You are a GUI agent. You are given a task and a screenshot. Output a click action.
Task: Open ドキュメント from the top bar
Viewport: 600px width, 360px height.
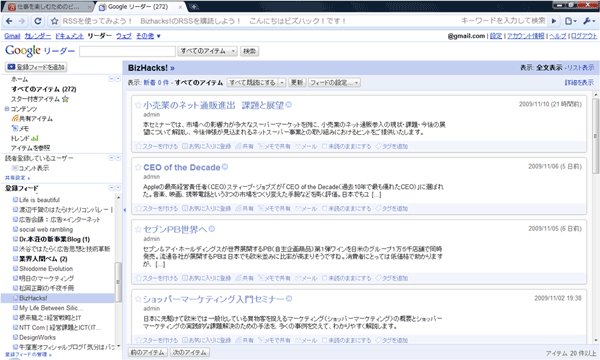[x=69, y=36]
